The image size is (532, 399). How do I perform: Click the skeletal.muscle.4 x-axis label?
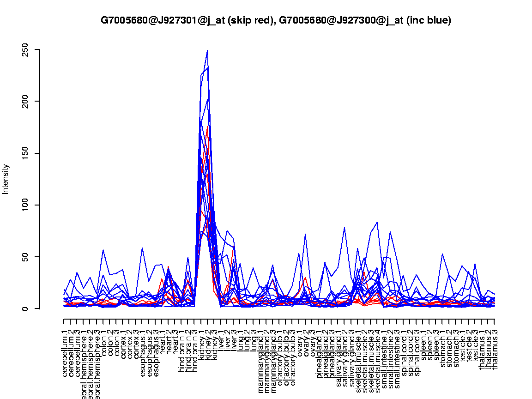[377, 355]
